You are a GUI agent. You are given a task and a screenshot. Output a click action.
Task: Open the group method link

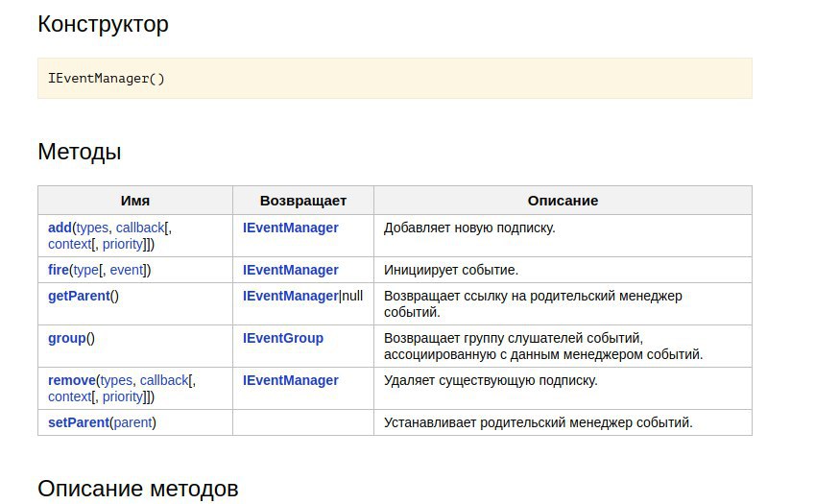coord(67,339)
